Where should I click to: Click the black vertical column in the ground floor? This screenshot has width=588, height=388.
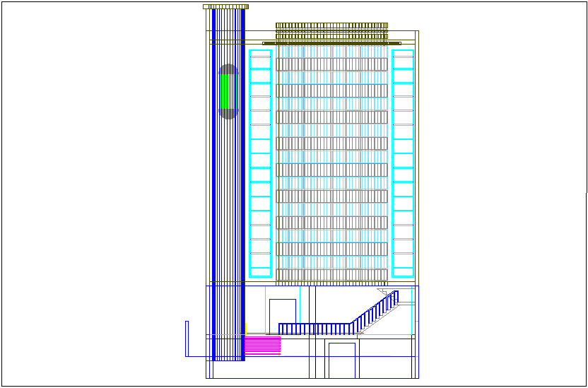point(312,331)
